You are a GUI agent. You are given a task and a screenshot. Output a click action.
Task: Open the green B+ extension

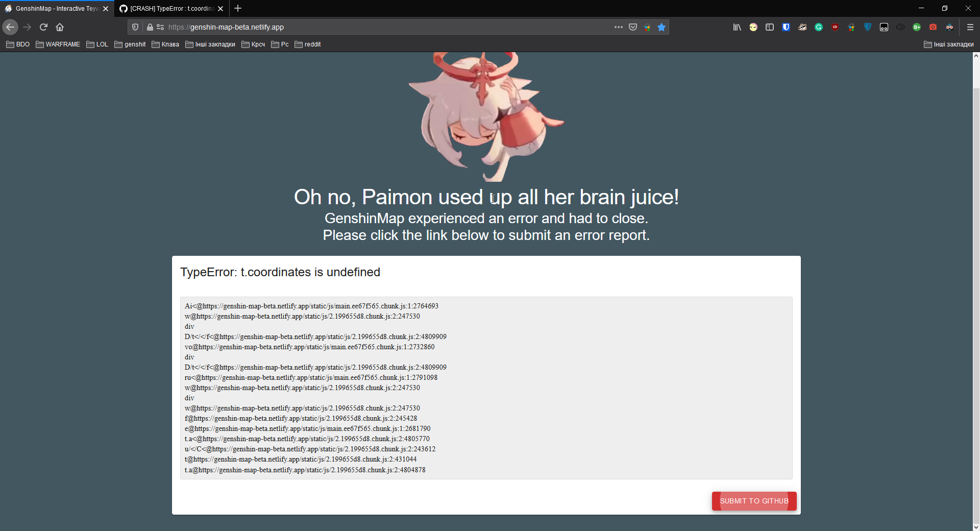(x=917, y=27)
